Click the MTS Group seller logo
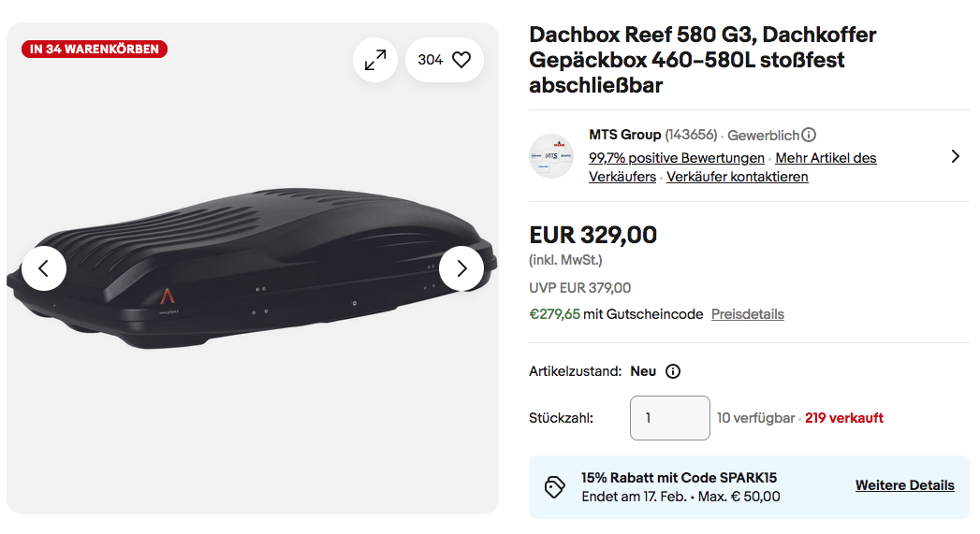Viewport: 980px width, 534px height. (x=551, y=156)
